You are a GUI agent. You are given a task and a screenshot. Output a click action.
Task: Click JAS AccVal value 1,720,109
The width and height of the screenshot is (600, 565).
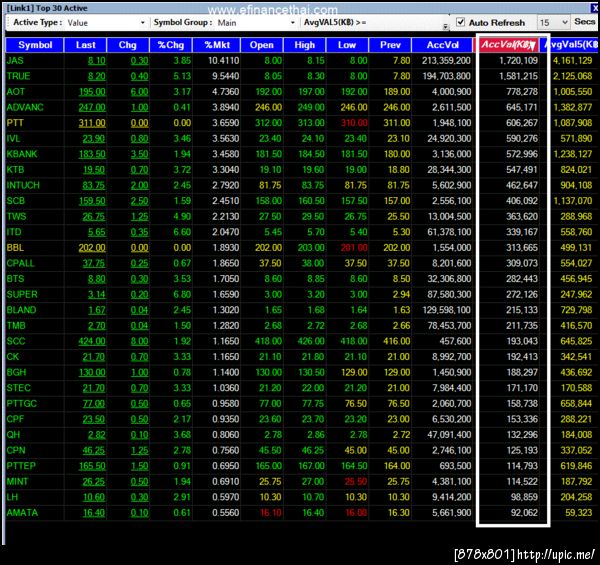[x=518, y=60]
